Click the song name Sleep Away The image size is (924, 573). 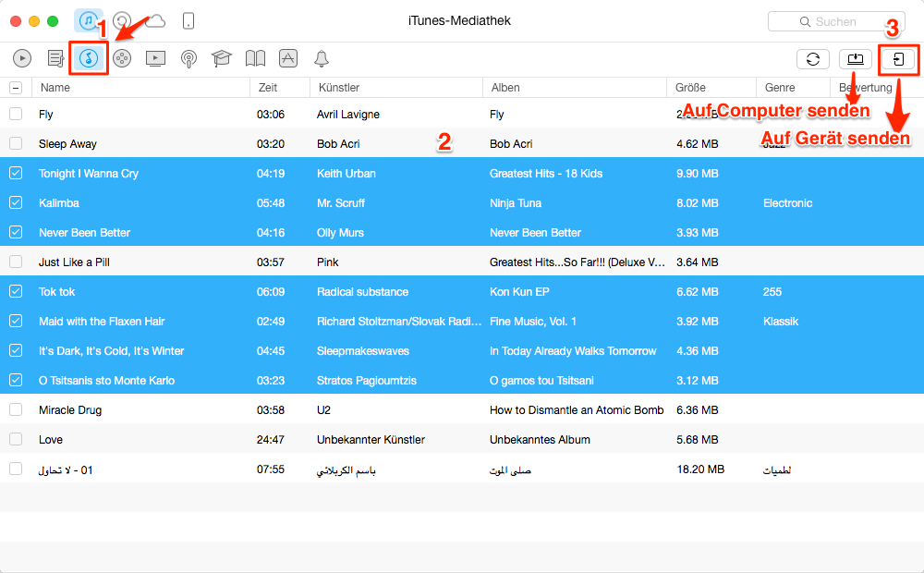[67, 144]
